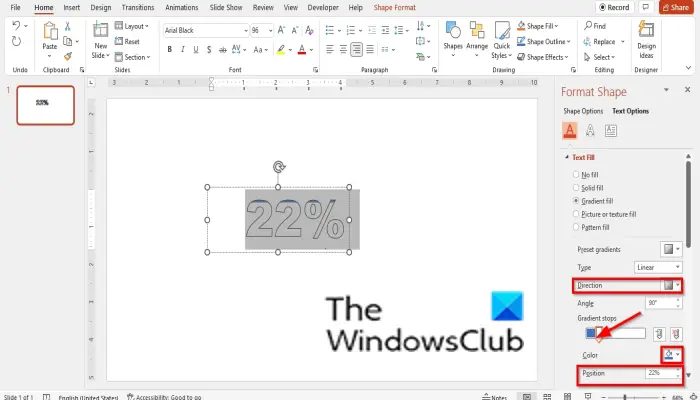
Task: Choose Pattern fill radio option
Action: 576,227
